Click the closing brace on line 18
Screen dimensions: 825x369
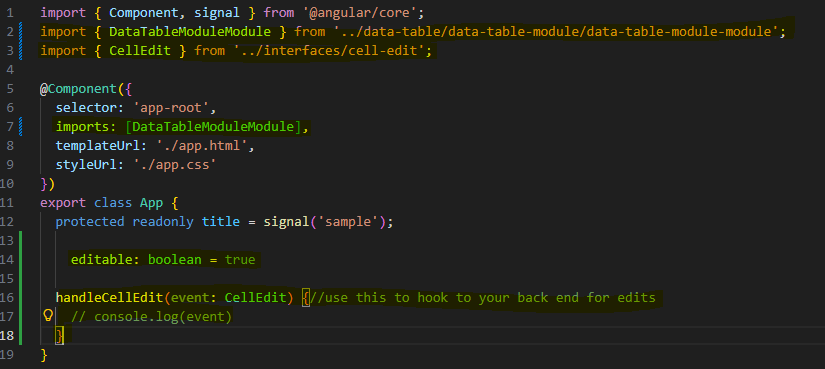coord(59,336)
